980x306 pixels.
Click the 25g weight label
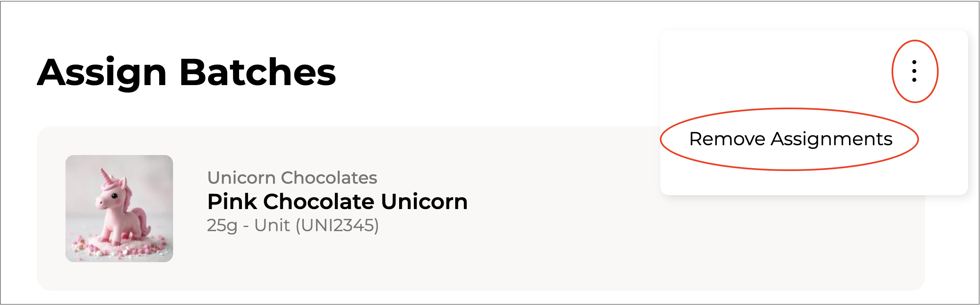(x=222, y=225)
